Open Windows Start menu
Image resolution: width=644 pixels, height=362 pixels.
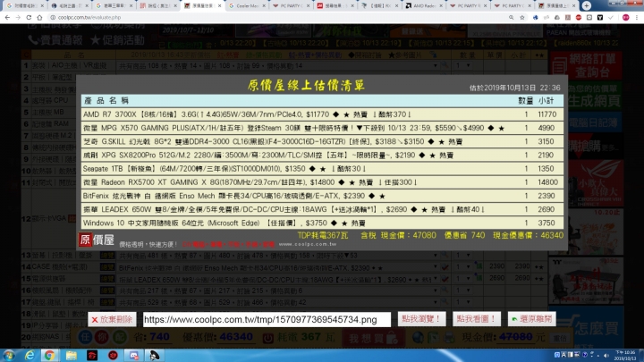(x=9, y=355)
